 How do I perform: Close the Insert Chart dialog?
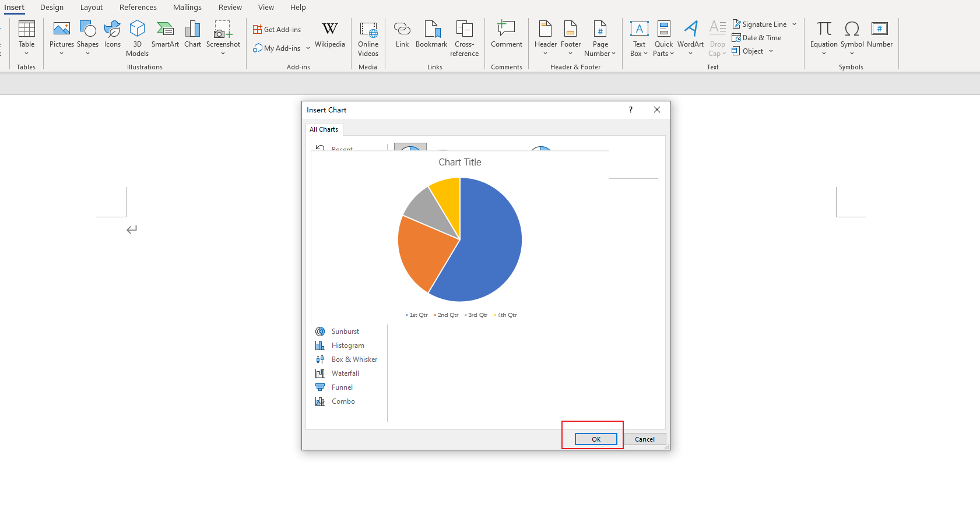(657, 110)
